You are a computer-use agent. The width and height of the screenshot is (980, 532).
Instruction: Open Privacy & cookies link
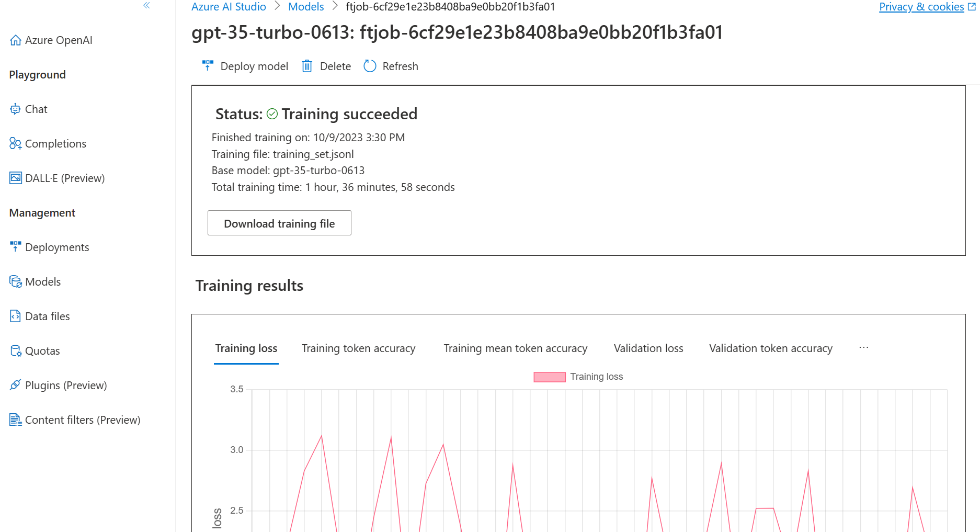(921, 7)
